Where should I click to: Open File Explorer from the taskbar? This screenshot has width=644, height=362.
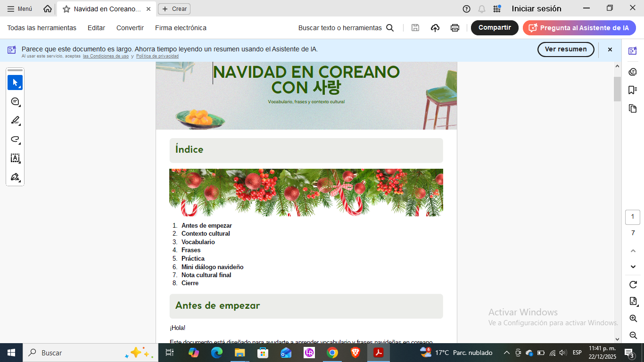pyautogui.click(x=240, y=353)
